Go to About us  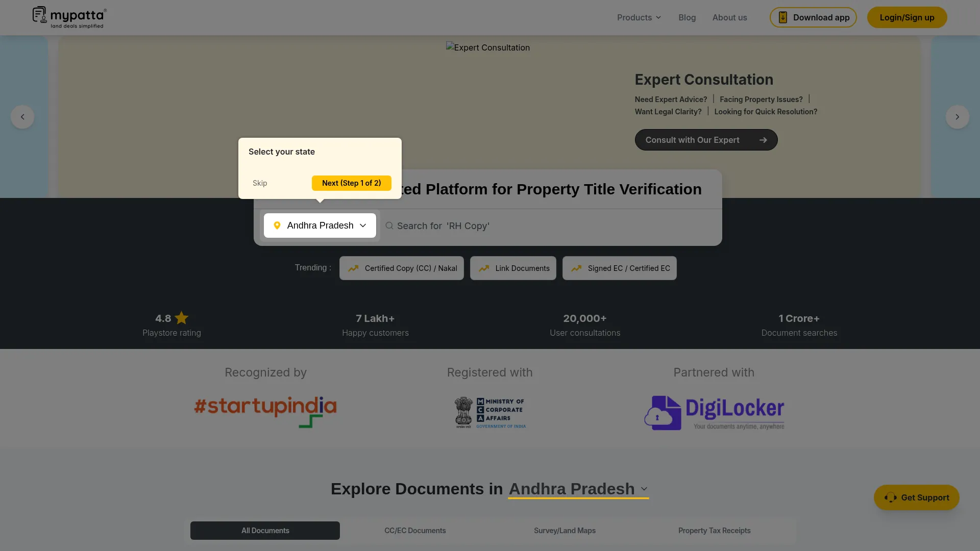tap(729, 17)
